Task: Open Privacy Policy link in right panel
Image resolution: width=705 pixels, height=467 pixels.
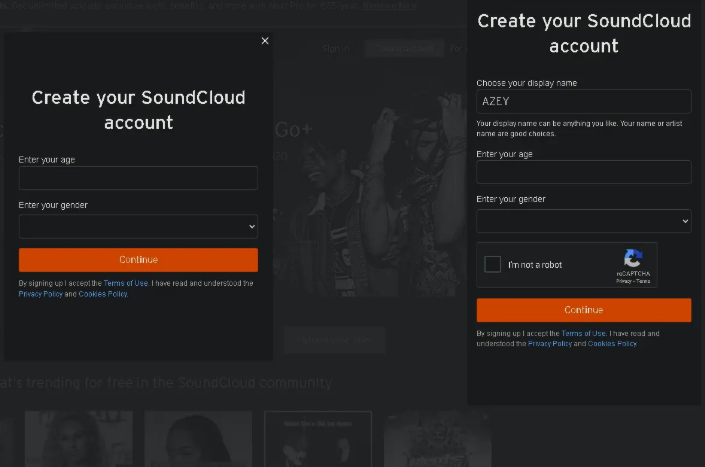Action: tap(550, 344)
